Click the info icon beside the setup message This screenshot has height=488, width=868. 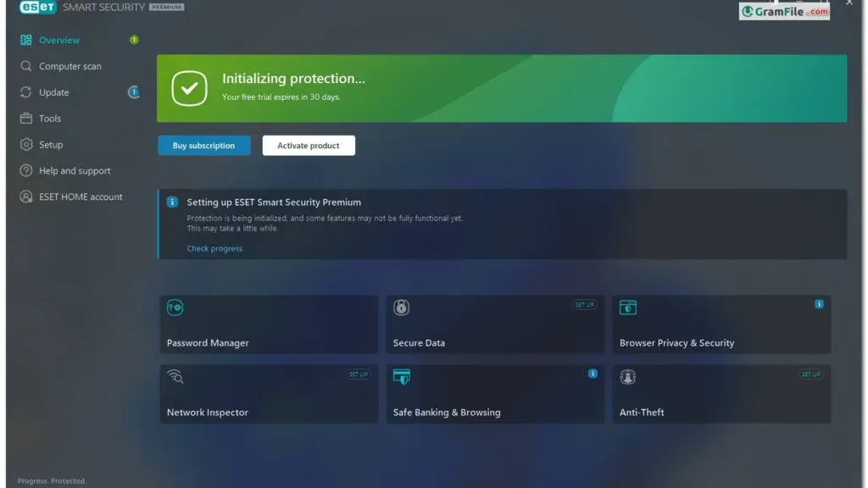tap(172, 202)
